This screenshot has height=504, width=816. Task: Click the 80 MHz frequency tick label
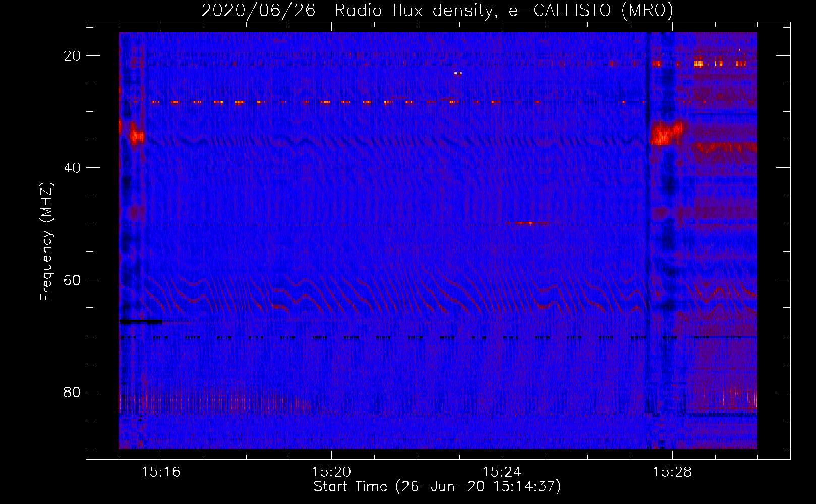[x=72, y=392]
